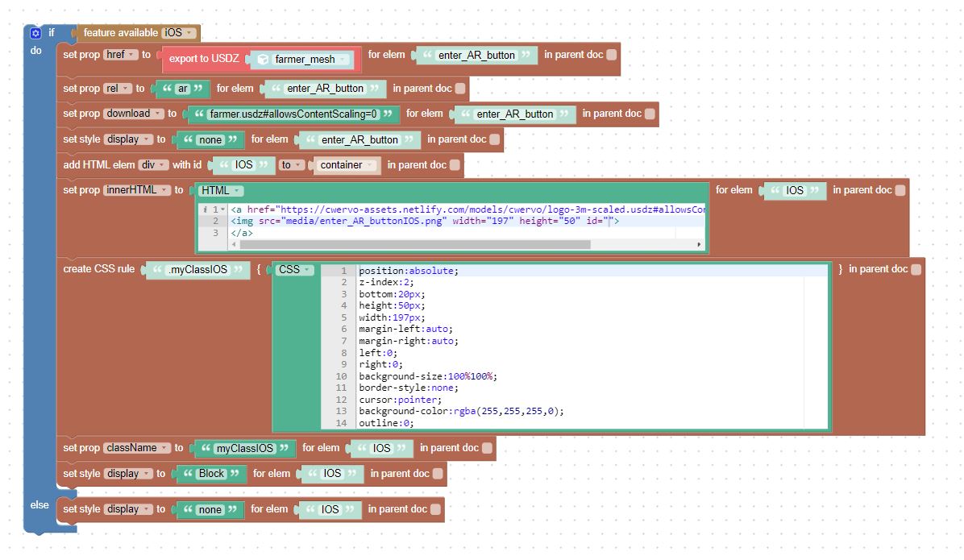Screen dimensions: 964x560
Task: Toggle 'in parent doc' in the else branch
Action: (x=435, y=509)
